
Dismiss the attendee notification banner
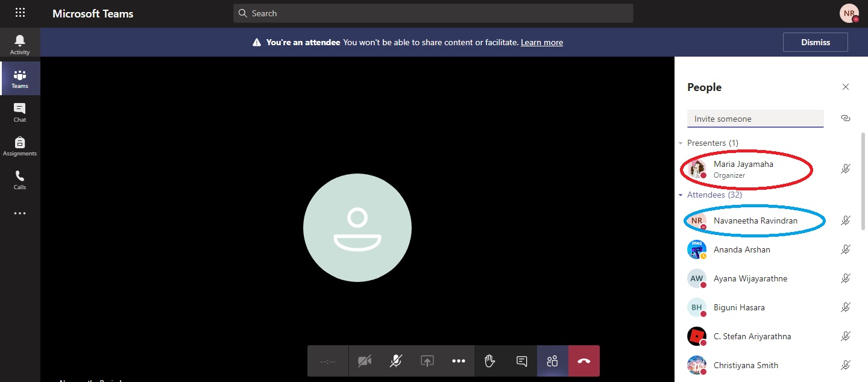815,42
